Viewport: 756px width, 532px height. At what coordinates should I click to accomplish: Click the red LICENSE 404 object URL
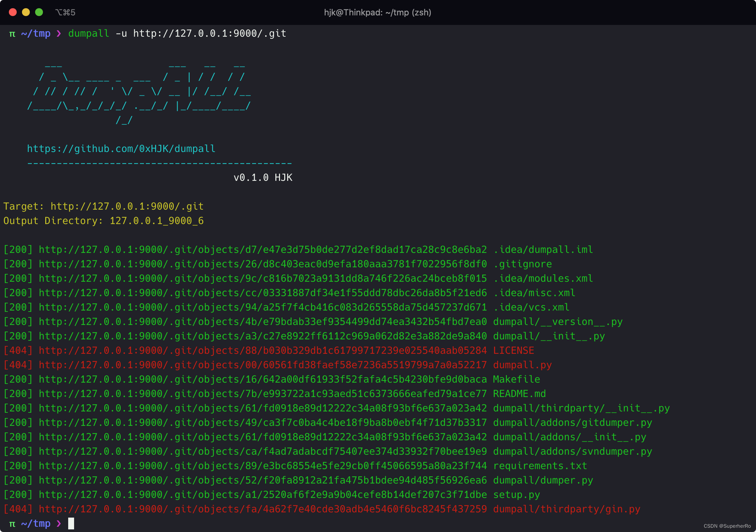[x=262, y=351]
